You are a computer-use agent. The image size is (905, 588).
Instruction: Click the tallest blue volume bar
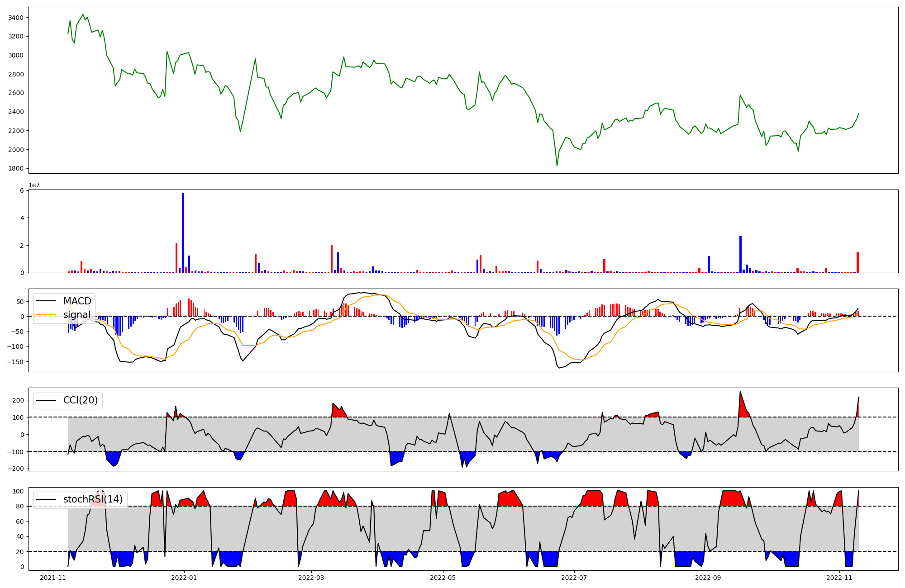point(183,233)
